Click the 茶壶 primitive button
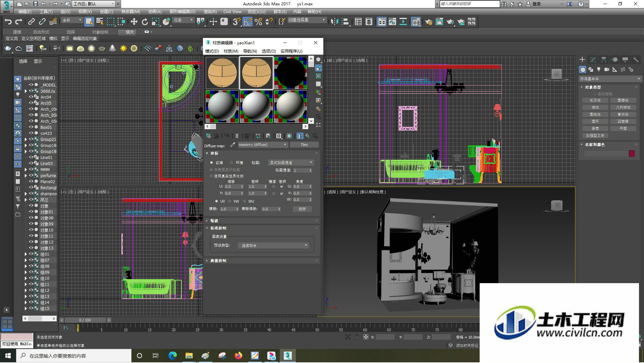The width and height of the screenshot is (644, 363). (595, 129)
